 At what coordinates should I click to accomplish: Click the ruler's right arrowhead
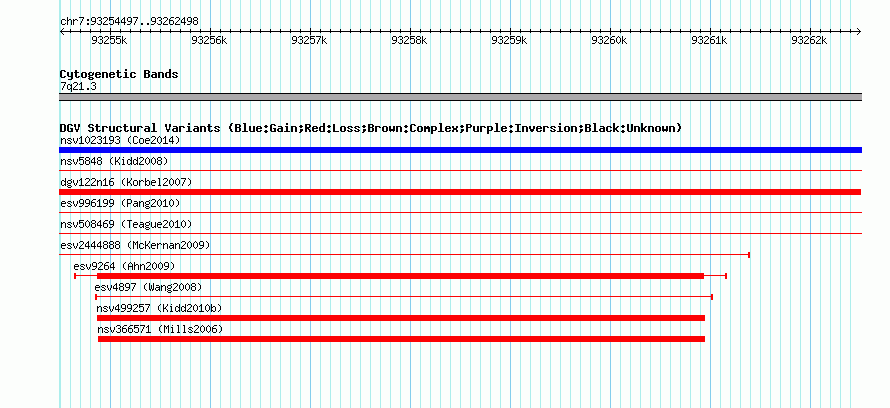(x=859, y=31)
